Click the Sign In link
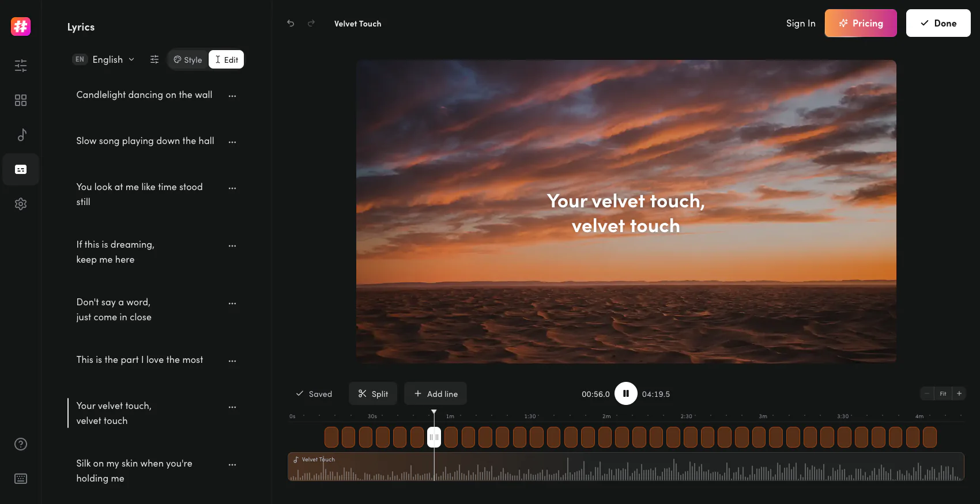Screen dimensions: 980x504 801,24
